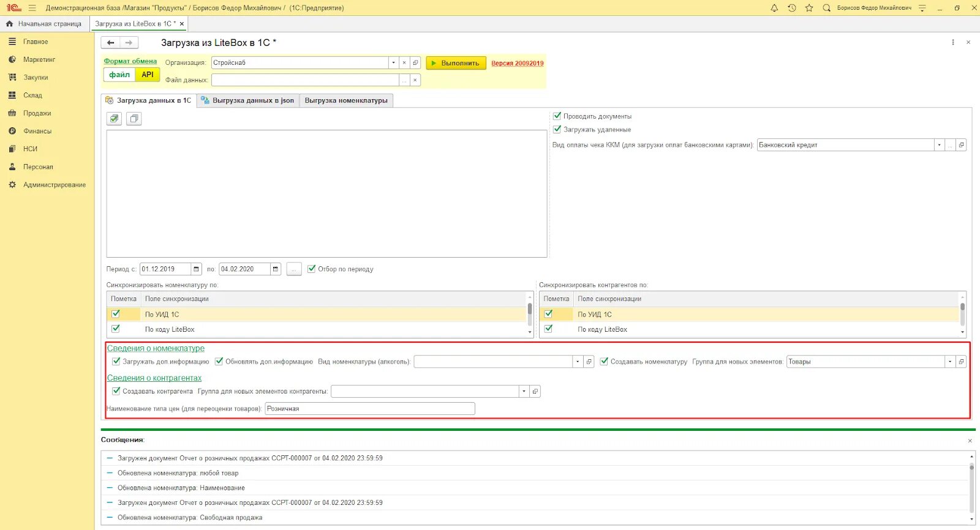Click the forward arrow navigation button

(x=129, y=43)
